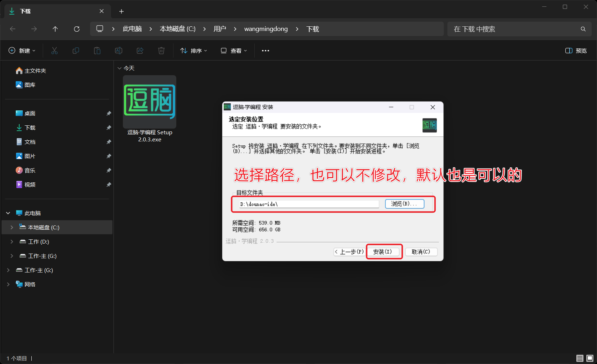Refresh the Downloads folder view
The width and height of the screenshot is (597, 364).
(77, 29)
